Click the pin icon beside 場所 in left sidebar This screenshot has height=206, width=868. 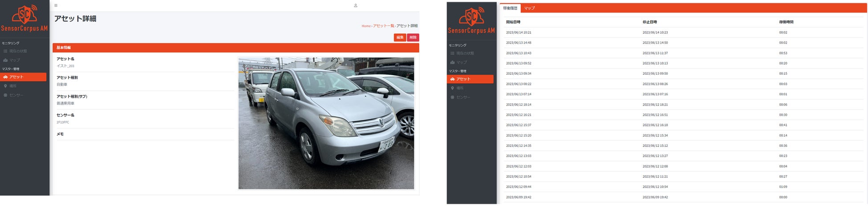click(5, 86)
